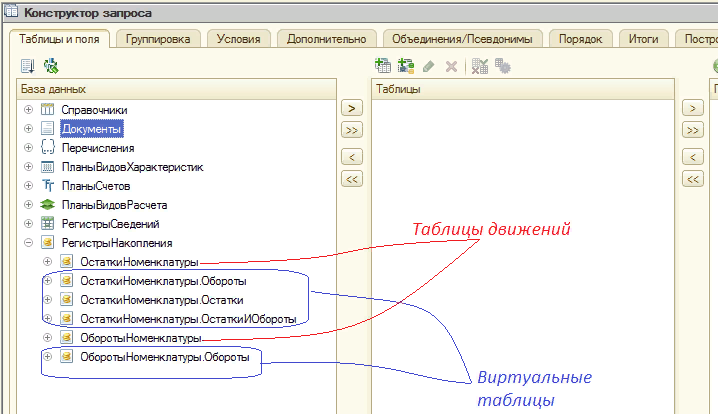Click the right-side < button to remove field
This screenshot has width=718, height=414.
tap(692, 157)
